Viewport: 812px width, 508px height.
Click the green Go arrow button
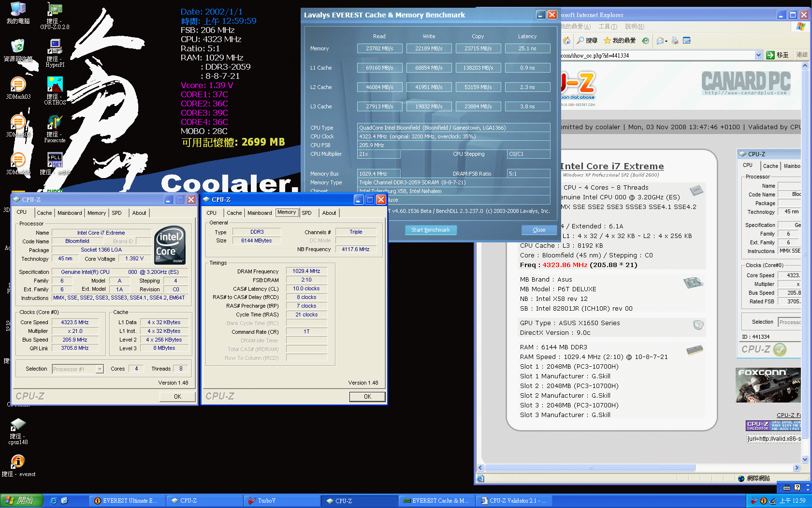[x=770, y=55]
